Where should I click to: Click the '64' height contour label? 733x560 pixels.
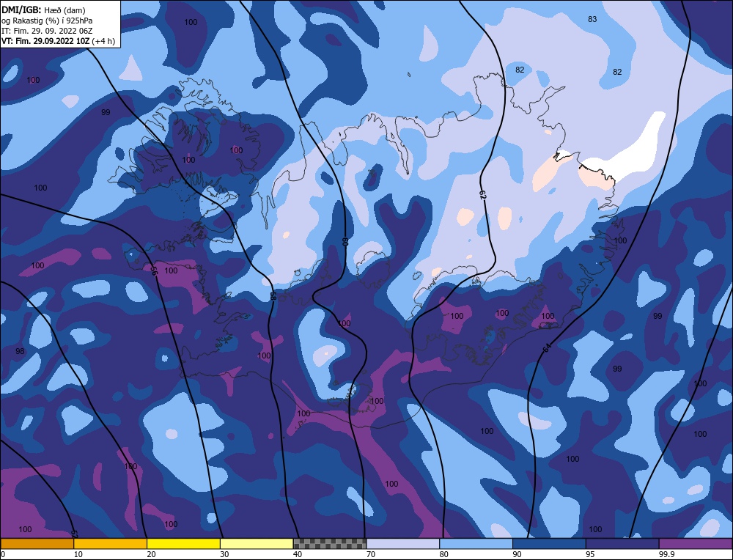548,347
